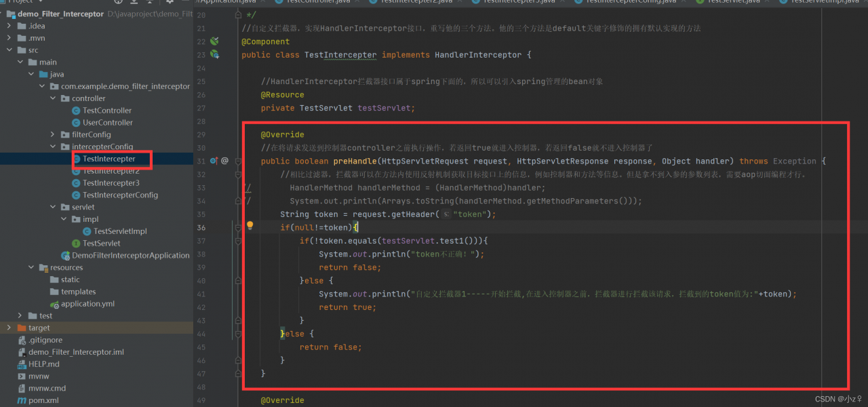The height and width of the screenshot is (407, 868).
Task: Click the DemoFilterInterceptorApplication Spring Boot icon
Action: click(65, 256)
